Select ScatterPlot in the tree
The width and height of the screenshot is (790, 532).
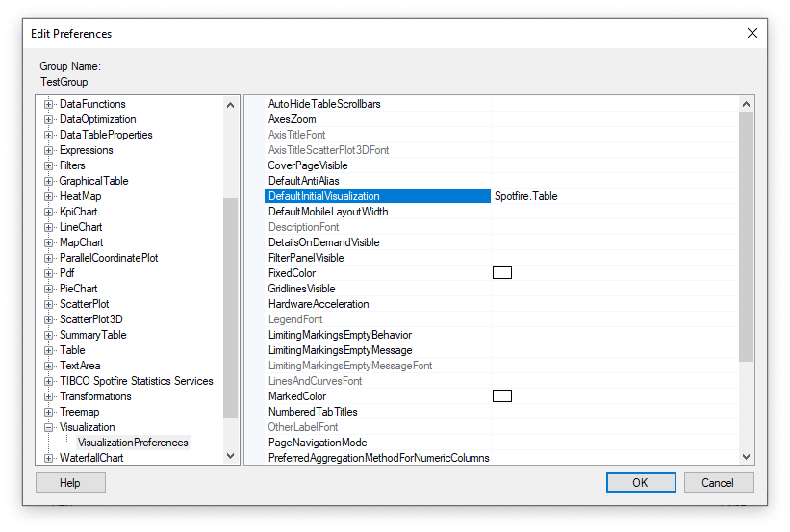(84, 304)
